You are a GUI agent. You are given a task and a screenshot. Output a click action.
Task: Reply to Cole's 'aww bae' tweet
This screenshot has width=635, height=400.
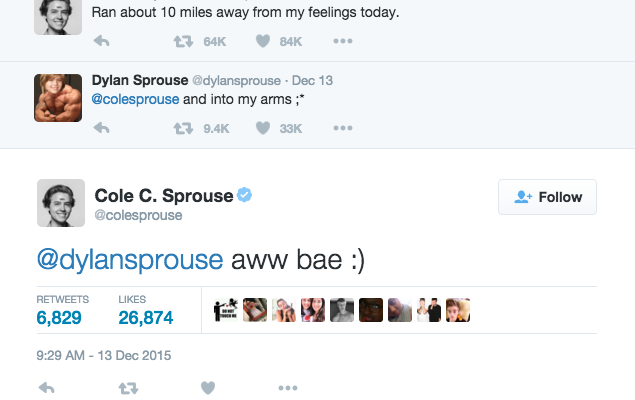(45, 388)
